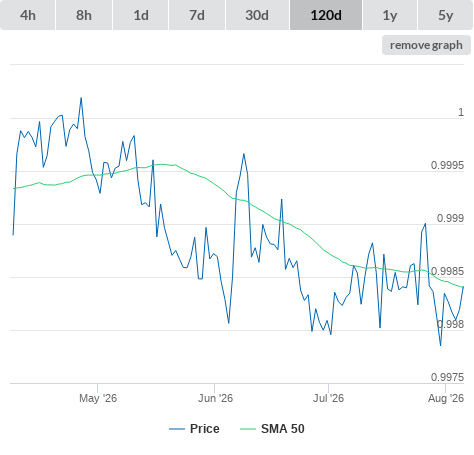Click the 0.9995 y-axis label
474x455 pixels.
coord(447,165)
